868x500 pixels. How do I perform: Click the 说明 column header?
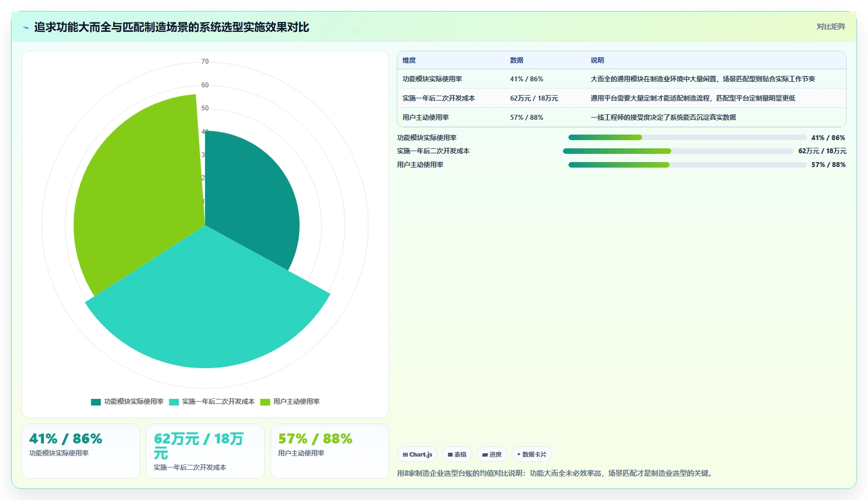pyautogui.click(x=598, y=60)
